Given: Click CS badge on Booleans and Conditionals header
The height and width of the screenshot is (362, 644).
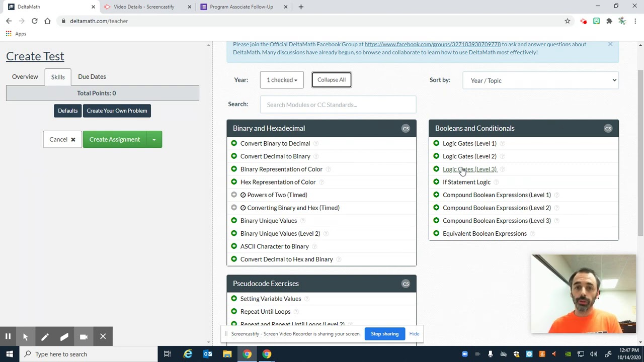Looking at the screenshot, I should coord(608,128).
